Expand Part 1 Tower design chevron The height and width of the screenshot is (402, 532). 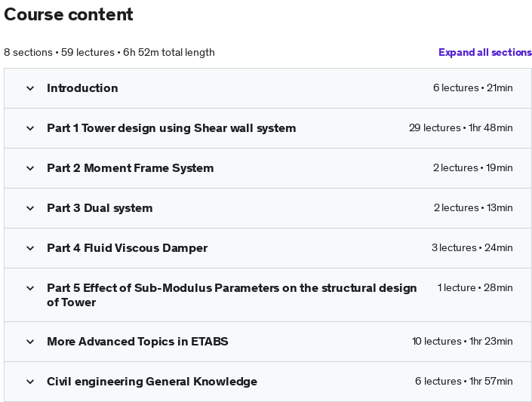click(x=30, y=128)
